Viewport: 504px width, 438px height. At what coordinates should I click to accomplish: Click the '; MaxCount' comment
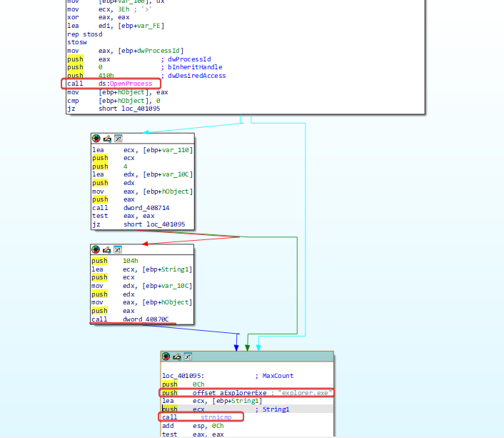274,376
